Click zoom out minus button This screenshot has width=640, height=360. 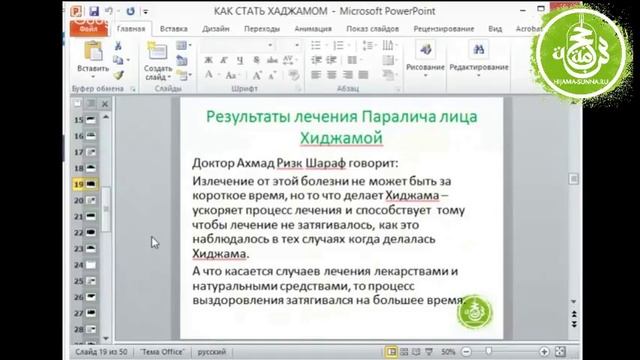click(x=467, y=351)
